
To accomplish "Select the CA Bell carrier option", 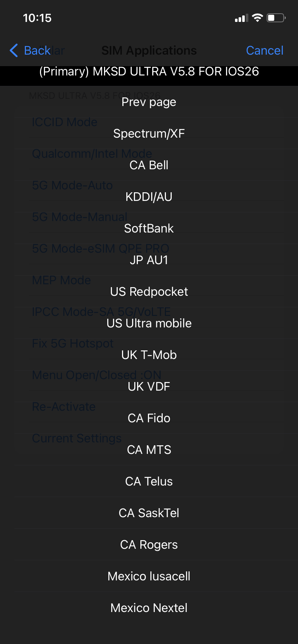I will click(149, 165).
